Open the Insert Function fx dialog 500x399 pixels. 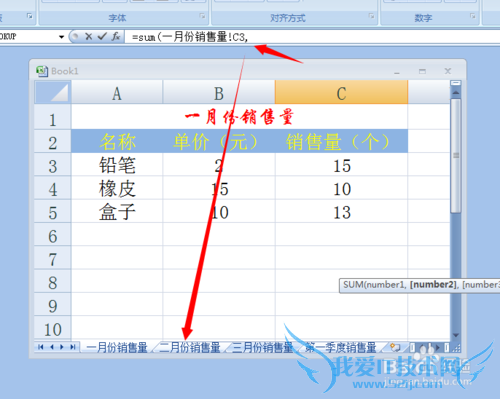[x=116, y=36]
